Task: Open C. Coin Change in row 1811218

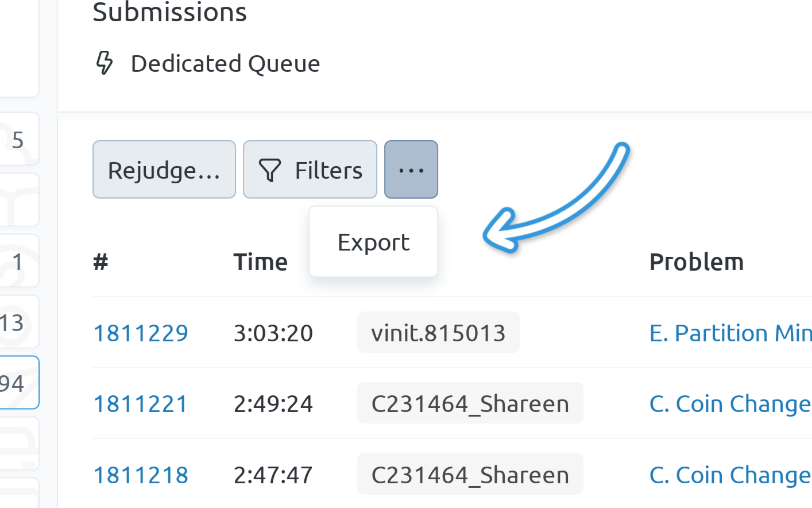Action: 729,475
